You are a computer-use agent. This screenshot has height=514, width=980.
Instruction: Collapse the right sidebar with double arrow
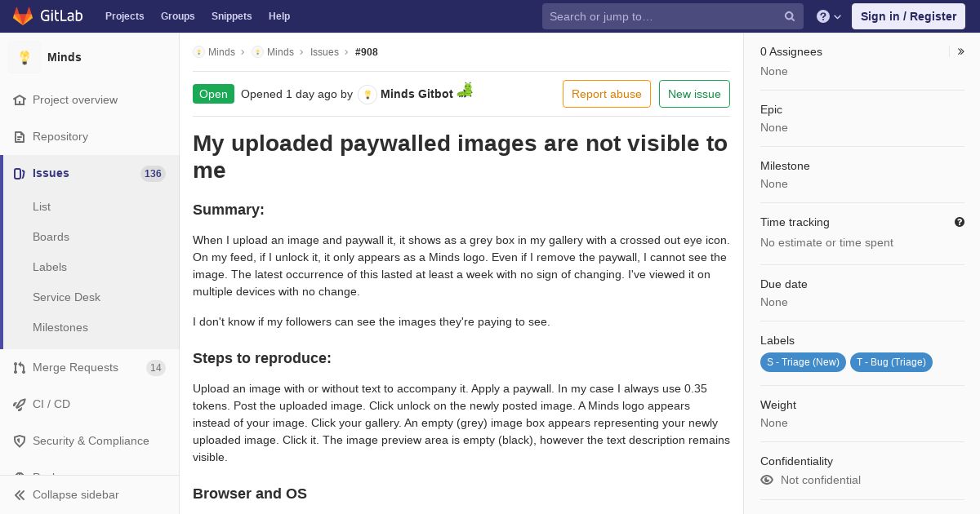tap(960, 51)
